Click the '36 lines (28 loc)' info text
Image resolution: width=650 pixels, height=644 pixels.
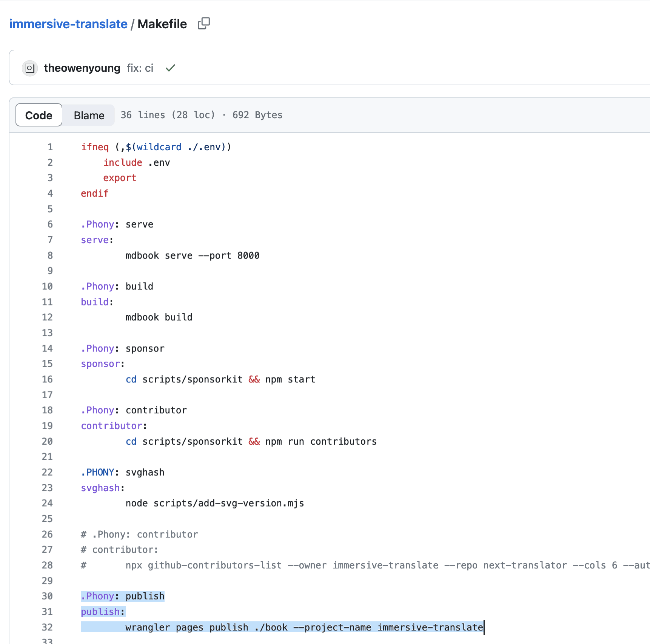168,115
